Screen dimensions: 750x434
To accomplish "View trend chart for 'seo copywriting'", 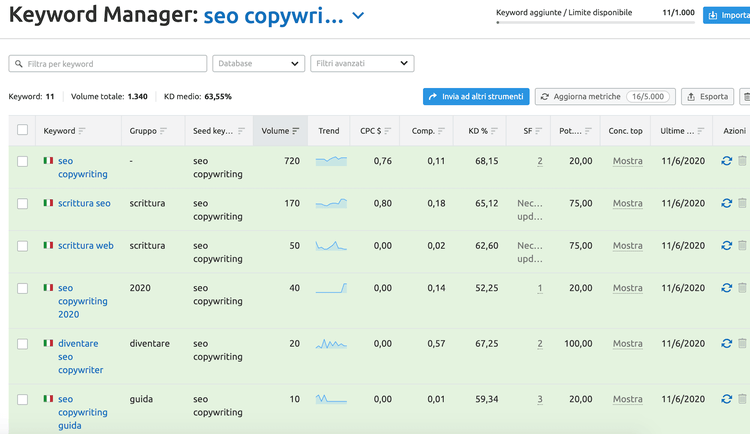I will click(x=331, y=161).
